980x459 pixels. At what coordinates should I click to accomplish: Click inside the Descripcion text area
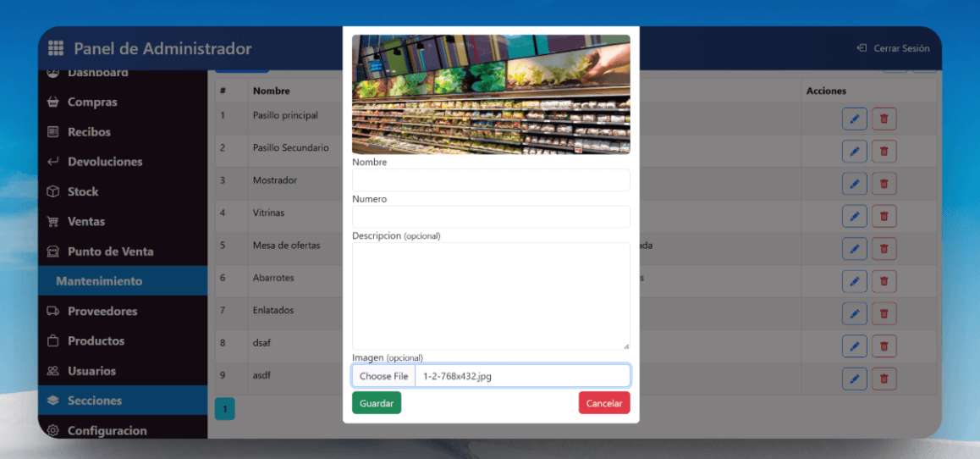pyautogui.click(x=491, y=296)
